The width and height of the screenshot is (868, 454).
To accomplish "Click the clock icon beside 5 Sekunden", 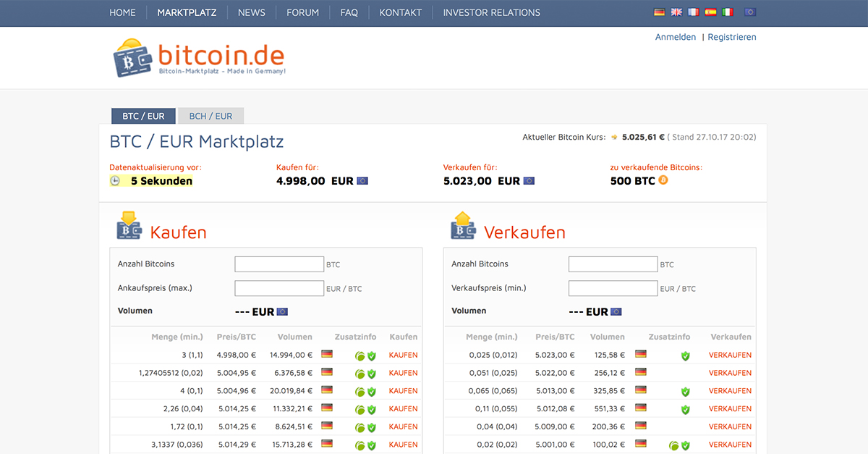I will [115, 181].
